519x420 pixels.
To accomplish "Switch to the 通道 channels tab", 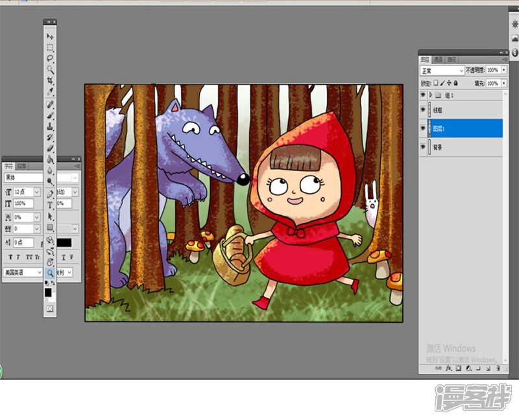I will pyautogui.click(x=438, y=58).
